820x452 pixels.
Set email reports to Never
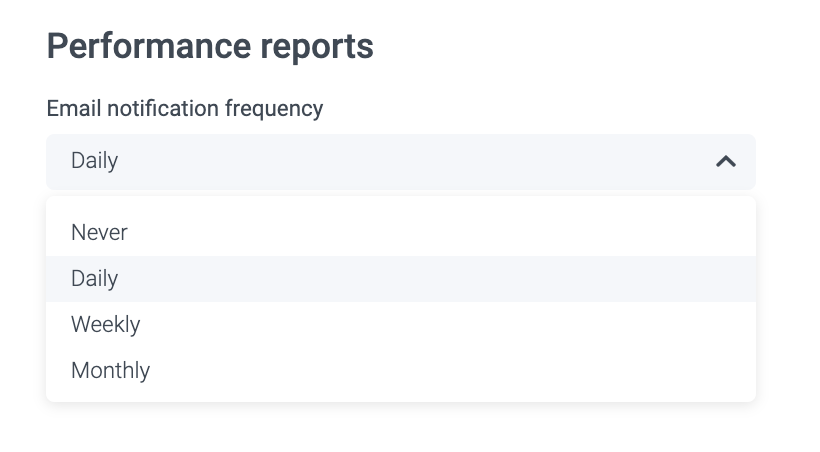point(100,232)
